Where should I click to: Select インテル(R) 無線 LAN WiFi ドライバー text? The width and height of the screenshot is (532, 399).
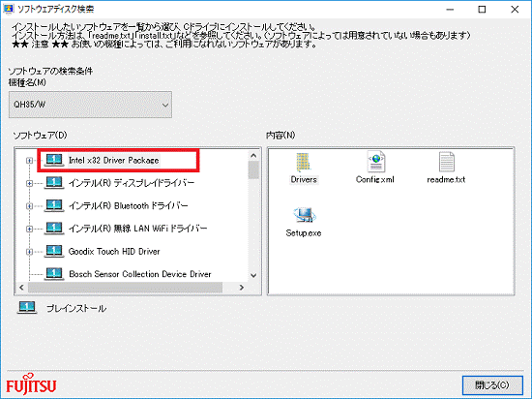point(137,229)
